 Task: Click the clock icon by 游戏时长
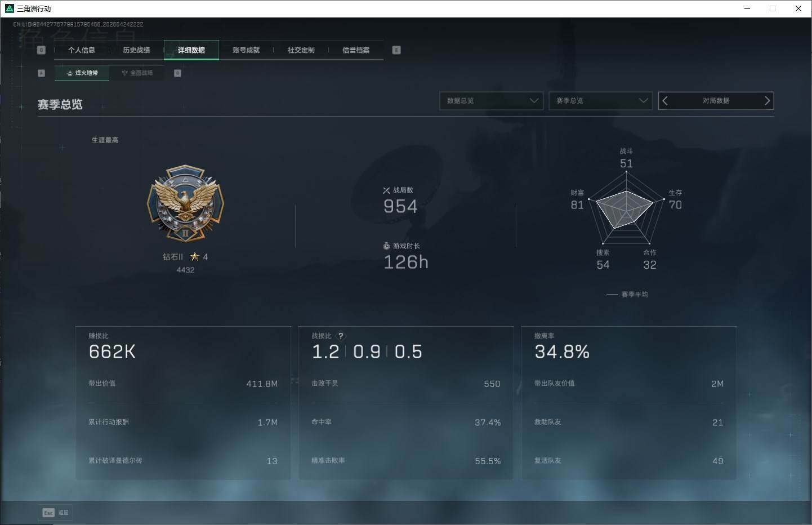[386, 246]
